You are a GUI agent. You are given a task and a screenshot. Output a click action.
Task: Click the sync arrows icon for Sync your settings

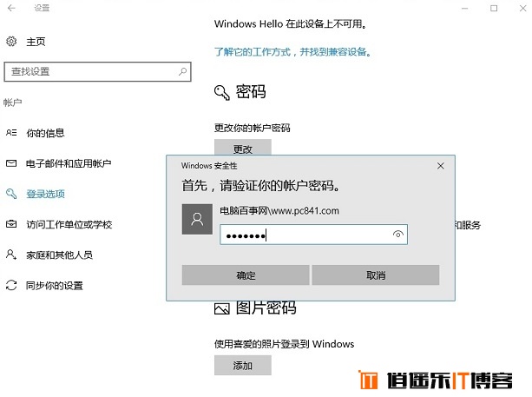pyautogui.click(x=11, y=285)
